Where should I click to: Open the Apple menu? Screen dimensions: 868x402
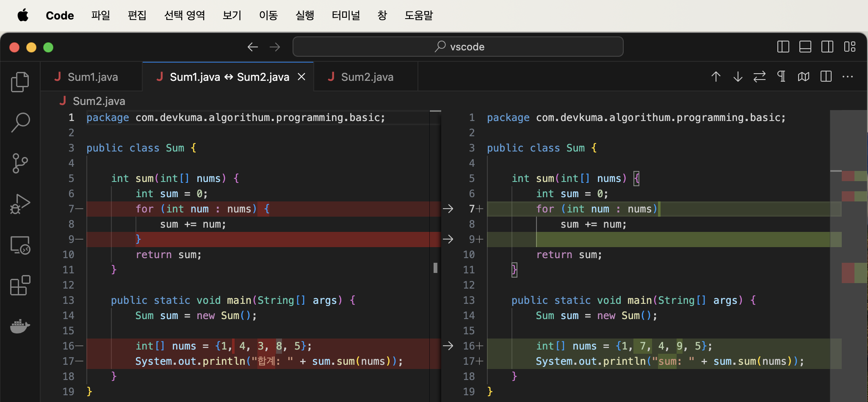[23, 16]
